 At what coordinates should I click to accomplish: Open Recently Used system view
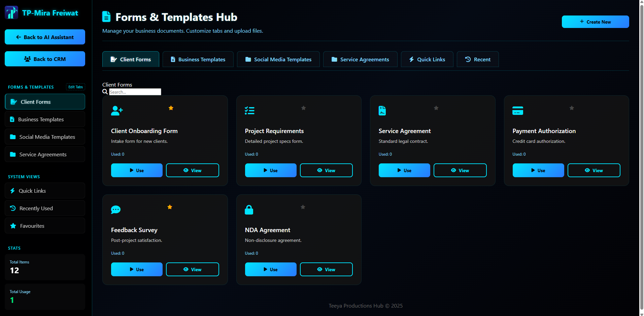(x=44, y=208)
